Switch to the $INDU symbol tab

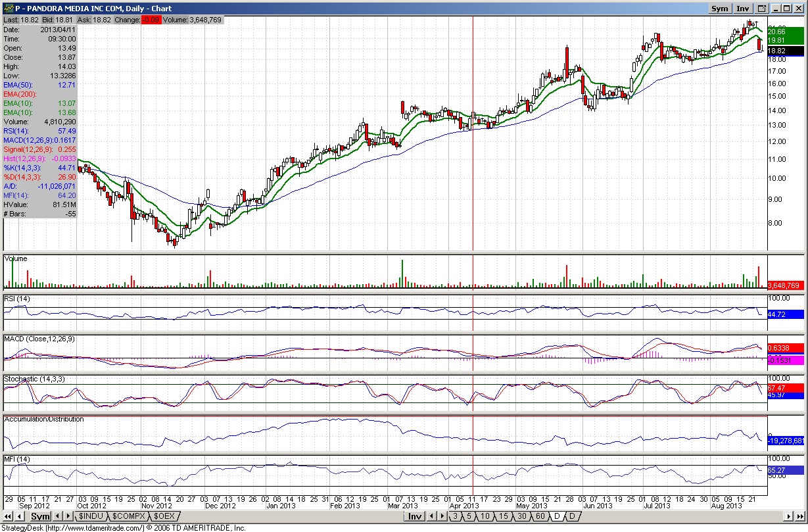[91, 516]
